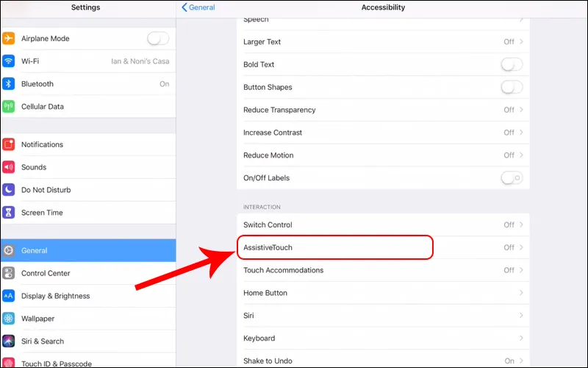Open Switch Control via its chevron
588x368 pixels.
pyautogui.click(x=521, y=224)
